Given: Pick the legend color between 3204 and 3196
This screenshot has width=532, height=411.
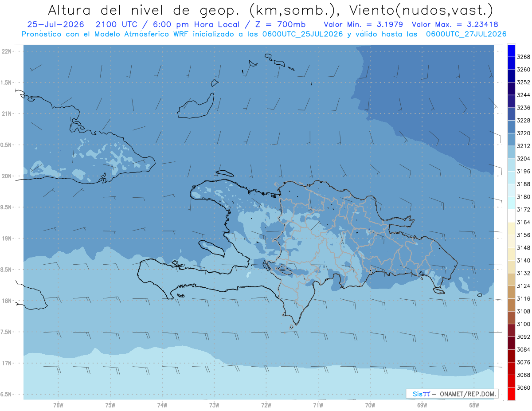Looking at the screenshot, I should pyautogui.click(x=511, y=165).
